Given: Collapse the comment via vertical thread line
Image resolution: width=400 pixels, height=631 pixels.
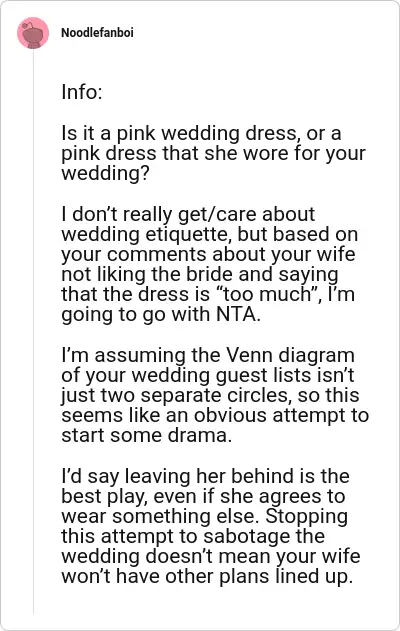Looking at the screenshot, I should pyautogui.click(x=33, y=332).
